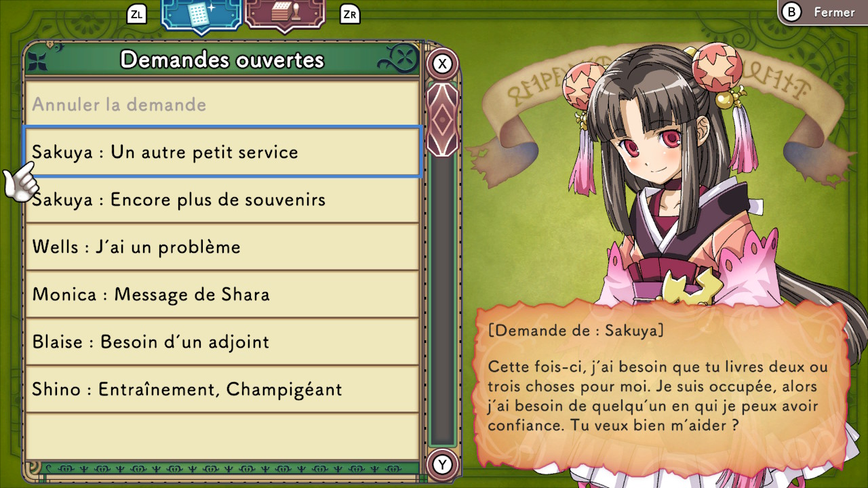Click the Fermer close label
This screenshot has height=488, width=868.
click(834, 12)
